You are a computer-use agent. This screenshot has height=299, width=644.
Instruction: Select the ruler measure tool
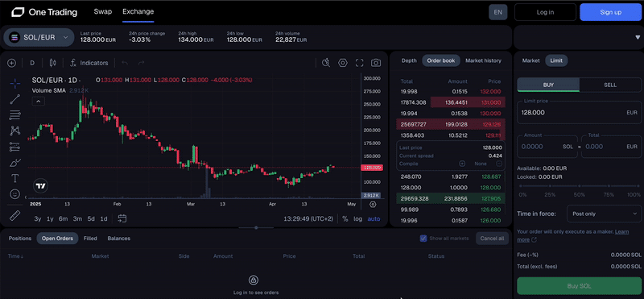pos(14,215)
